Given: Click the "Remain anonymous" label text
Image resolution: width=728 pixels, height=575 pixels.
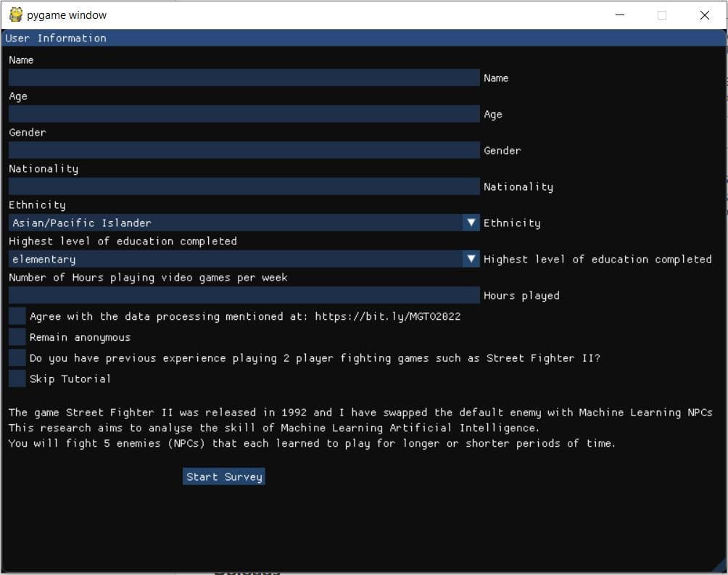Looking at the screenshot, I should [x=80, y=337].
